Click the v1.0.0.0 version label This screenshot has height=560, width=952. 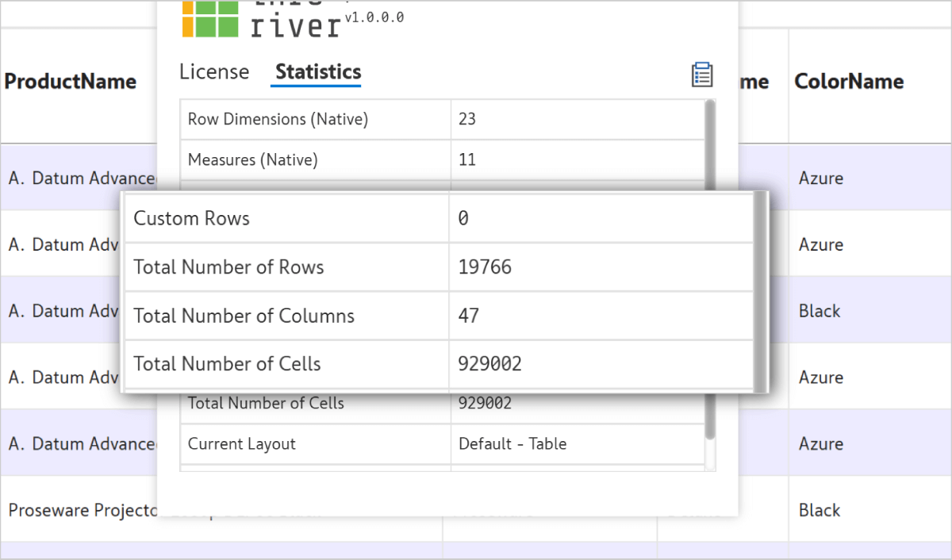tap(374, 17)
